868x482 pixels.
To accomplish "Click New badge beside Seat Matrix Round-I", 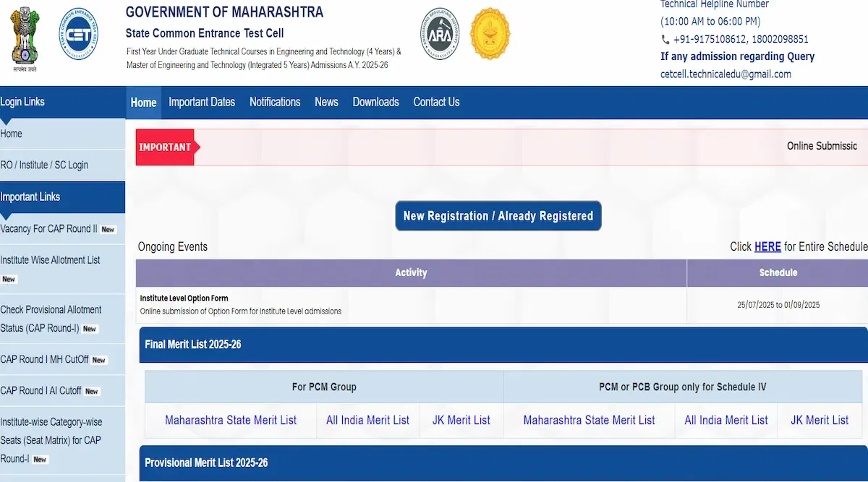I will click(40, 460).
